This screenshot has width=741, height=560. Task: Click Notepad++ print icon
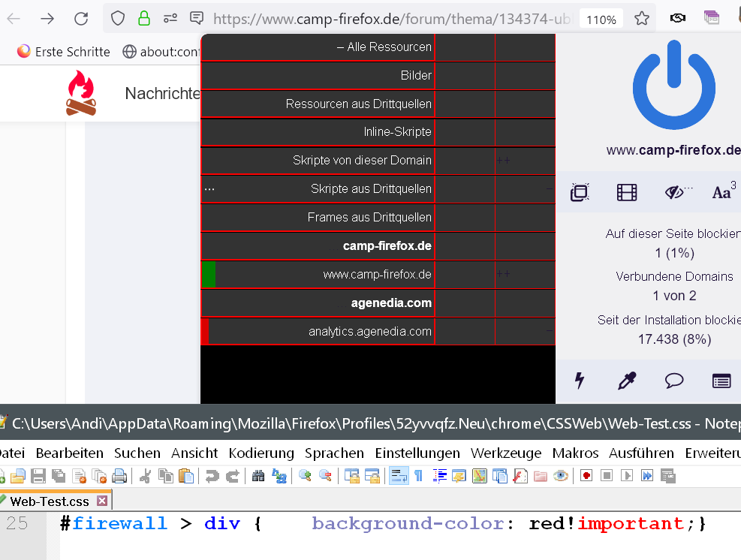click(x=119, y=476)
